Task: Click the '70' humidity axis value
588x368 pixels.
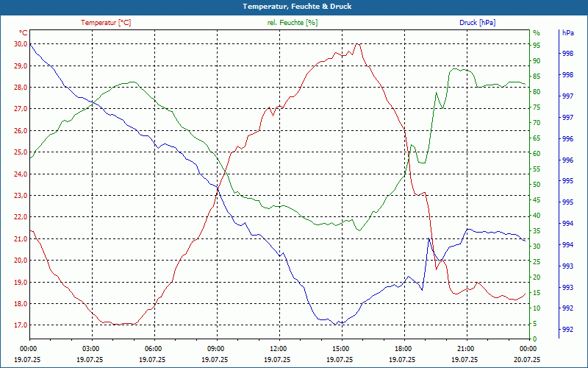Action: coord(537,123)
